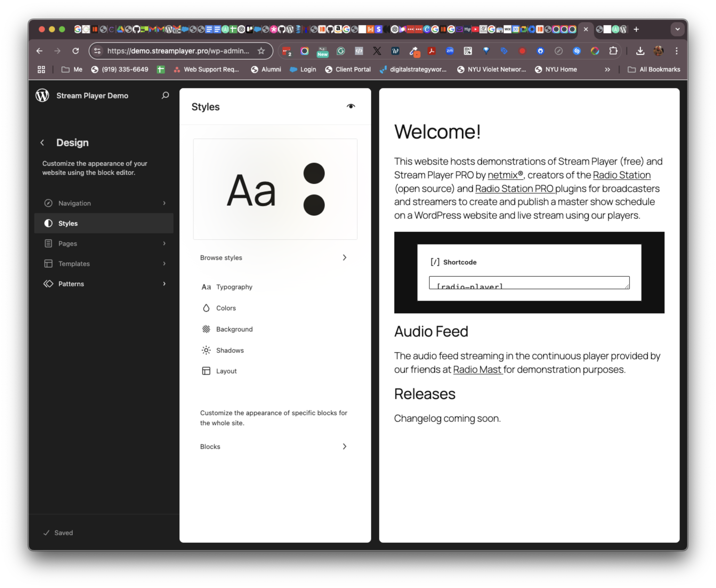716x588 pixels.
Task: Click the apps grid icon in bookmarks bar
Action: coord(41,70)
